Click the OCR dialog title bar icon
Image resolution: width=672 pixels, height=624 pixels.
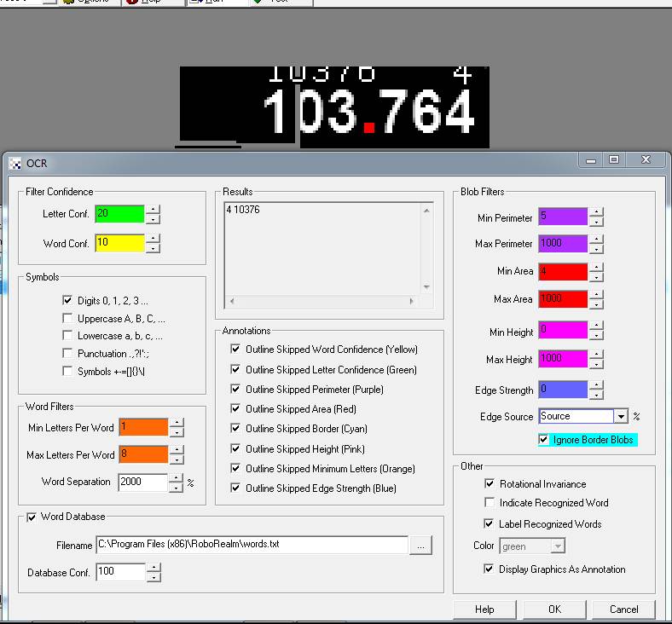pyautogui.click(x=14, y=163)
